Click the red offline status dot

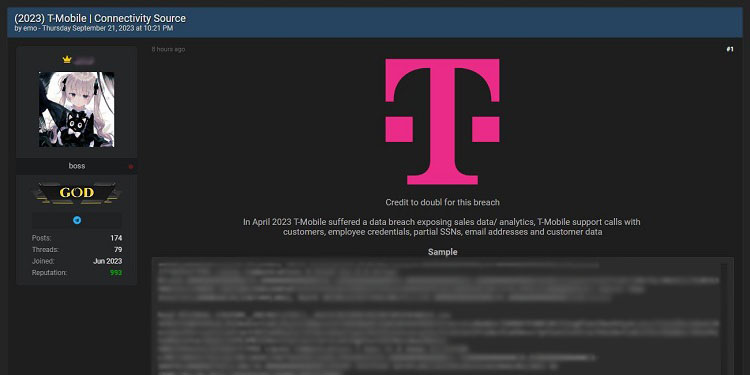click(131, 166)
